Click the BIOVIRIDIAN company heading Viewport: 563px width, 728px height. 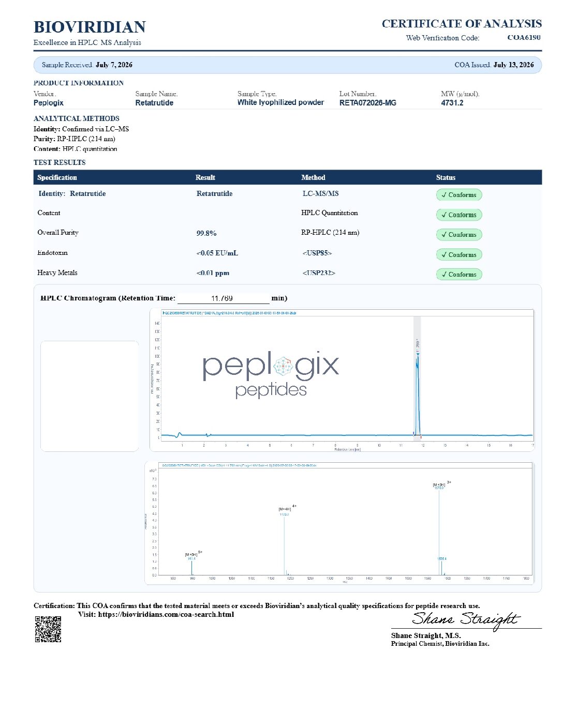coord(90,27)
